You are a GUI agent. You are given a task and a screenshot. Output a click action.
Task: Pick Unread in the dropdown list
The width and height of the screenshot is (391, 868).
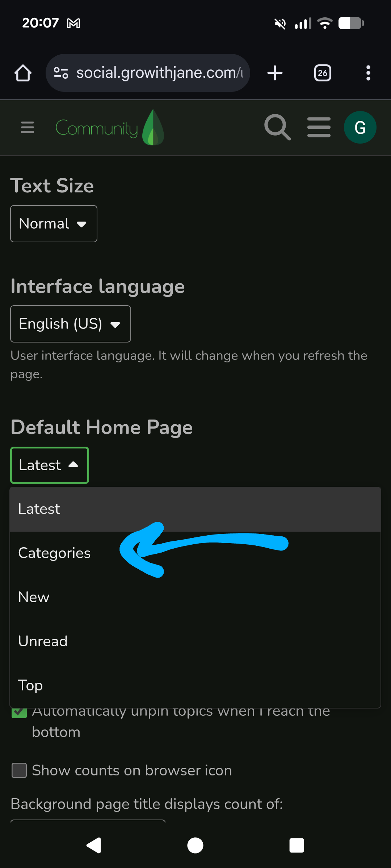[43, 641]
